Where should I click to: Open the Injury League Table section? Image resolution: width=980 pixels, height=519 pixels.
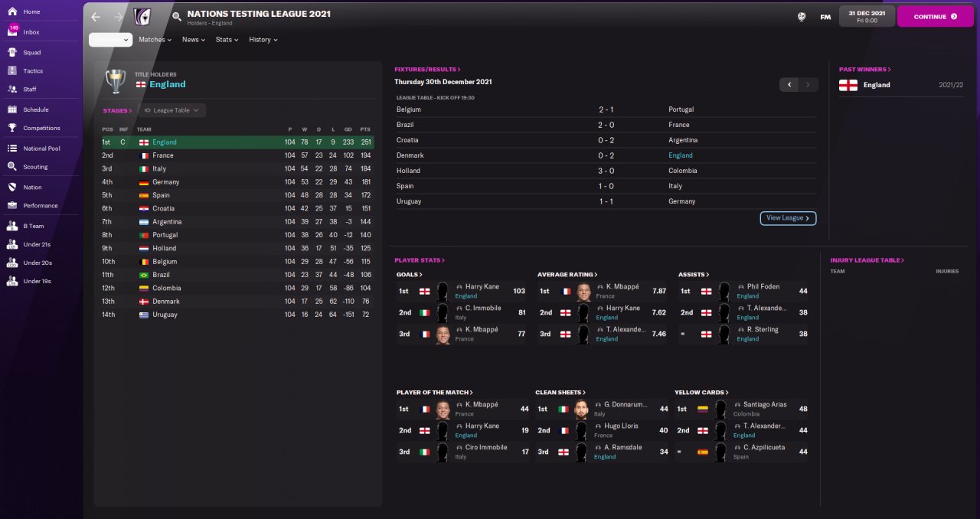pos(867,260)
